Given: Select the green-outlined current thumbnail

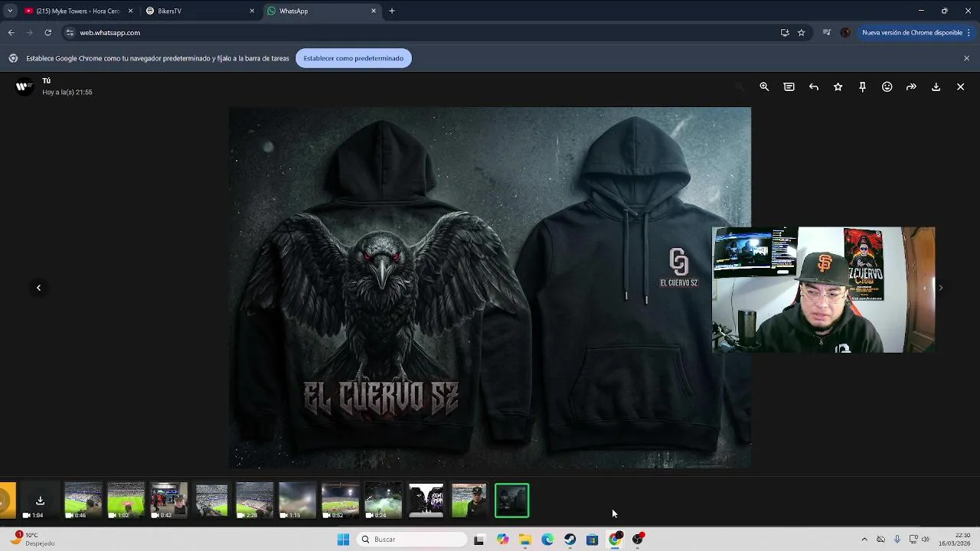Looking at the screenshot, I should (511, 500).
